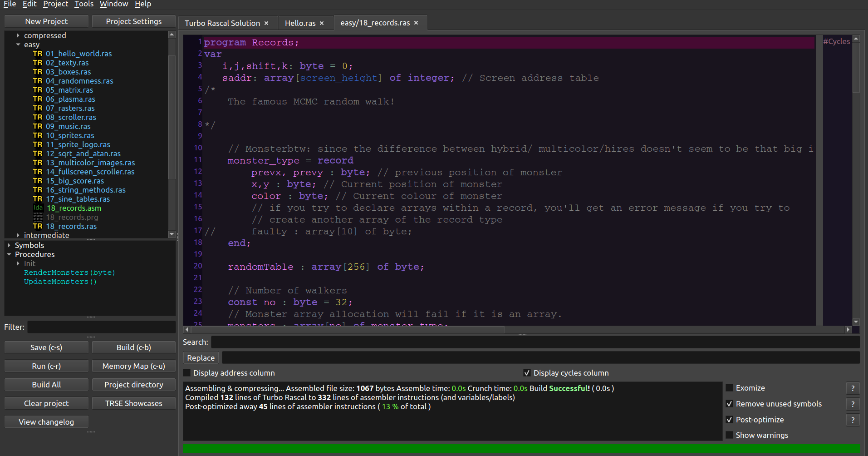Image resolution: width=868 pixels, height=456 pixels.
Task: Click the question mark beside Remove unused symbols
Action: click(x=853, y=404)
